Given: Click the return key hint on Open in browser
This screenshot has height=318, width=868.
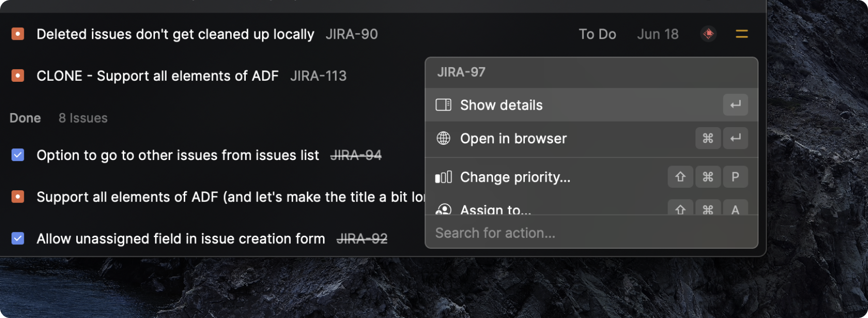Looking at the screenshot, I should (735, 138).
